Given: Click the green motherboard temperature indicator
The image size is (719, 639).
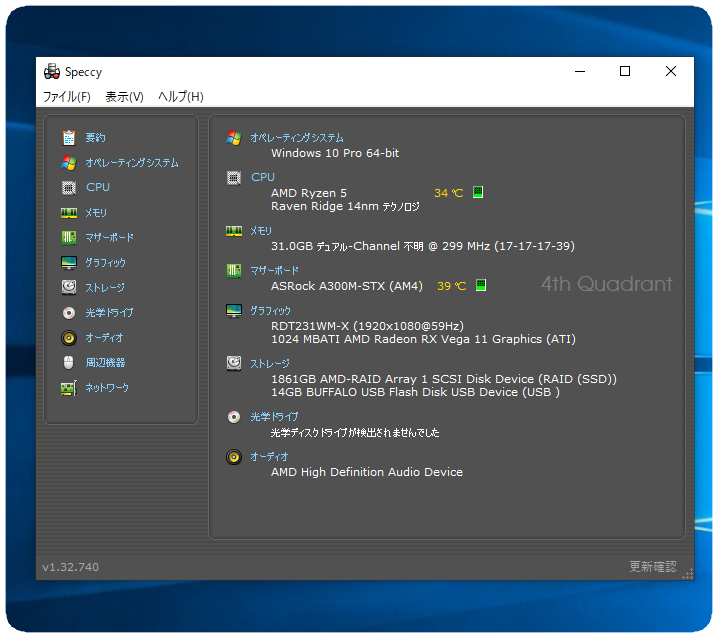Looking at the screenshot, I should [x=481, y=285].
